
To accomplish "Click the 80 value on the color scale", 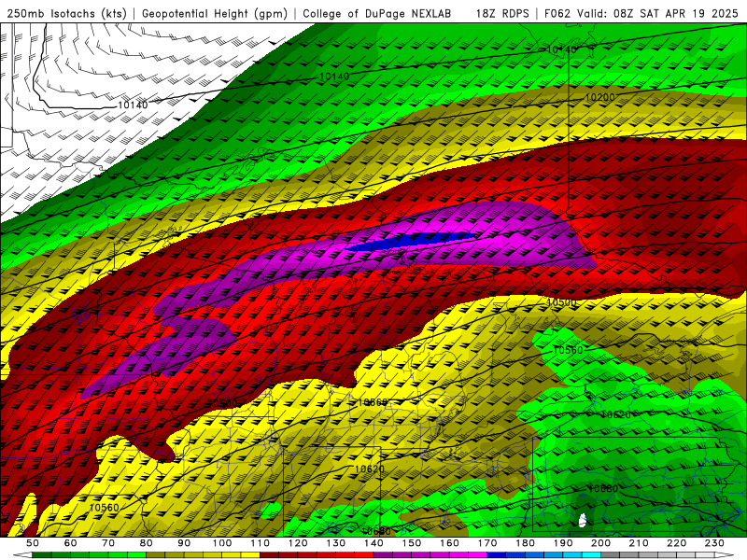I will 147,543.
